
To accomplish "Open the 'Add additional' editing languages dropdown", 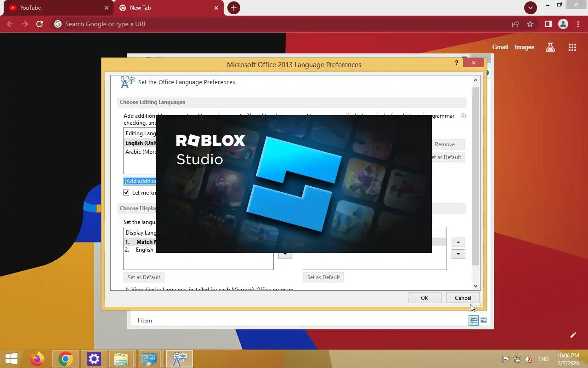I will (x=140, y=181).
